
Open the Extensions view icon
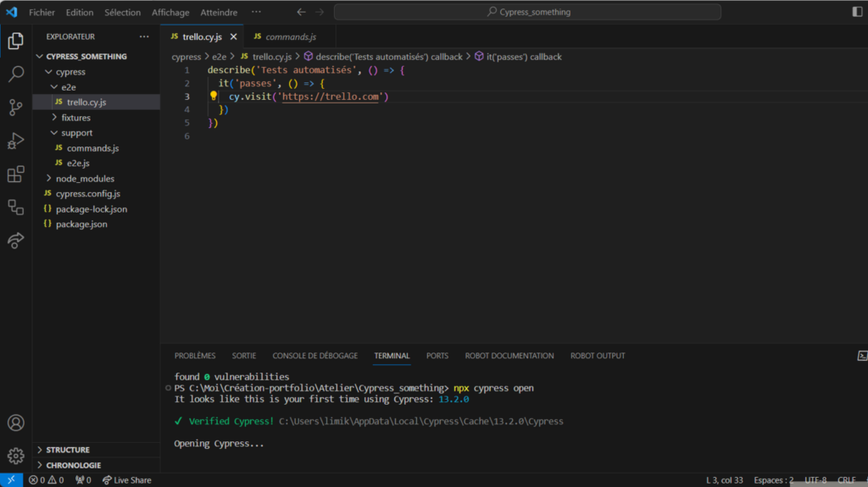coord(15,174)
